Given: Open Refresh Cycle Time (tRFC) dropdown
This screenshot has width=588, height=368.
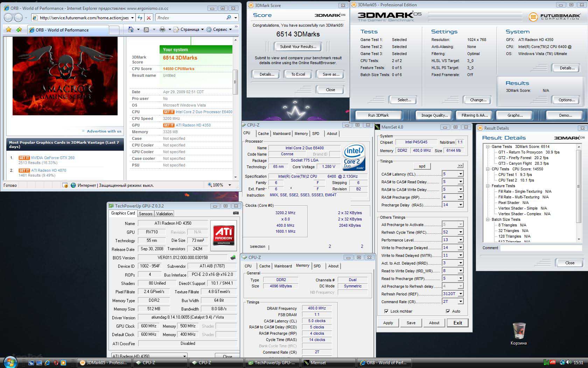Looking at the screenshot, I should click(x=461, y=232).
